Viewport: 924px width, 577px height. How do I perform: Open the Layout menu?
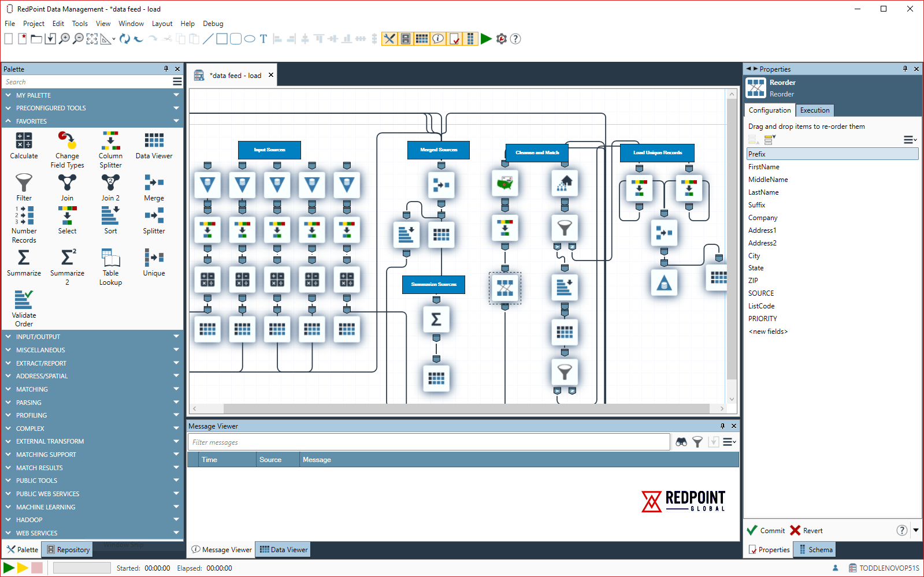coord(162,24)
